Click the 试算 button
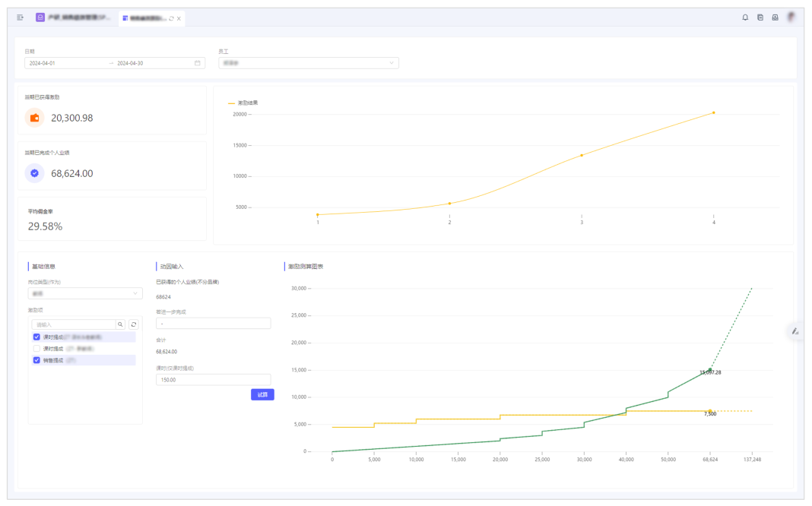 tap(262, 395)
